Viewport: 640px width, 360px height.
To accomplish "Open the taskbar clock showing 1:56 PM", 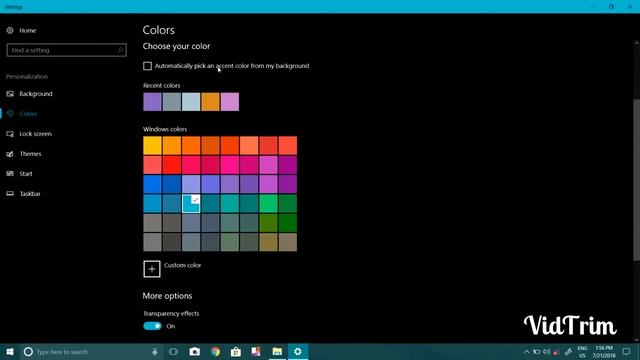I will point(604,352).
